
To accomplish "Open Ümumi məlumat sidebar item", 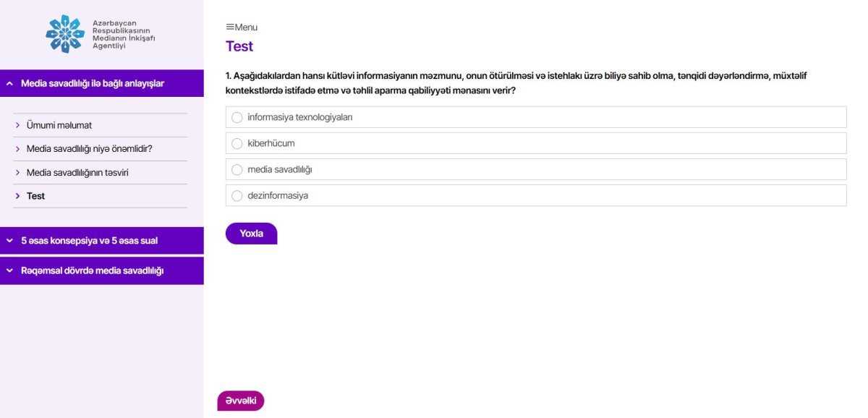I will [x=59, y=125].
